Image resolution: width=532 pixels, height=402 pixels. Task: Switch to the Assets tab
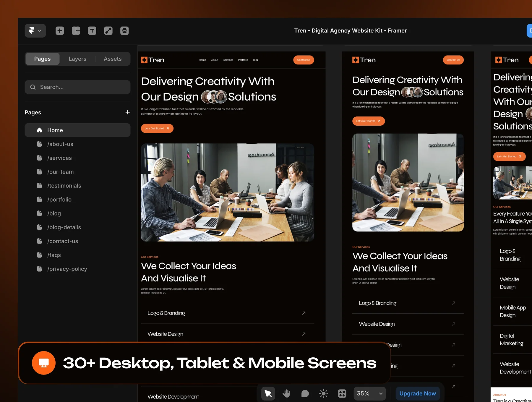point(113,59)
